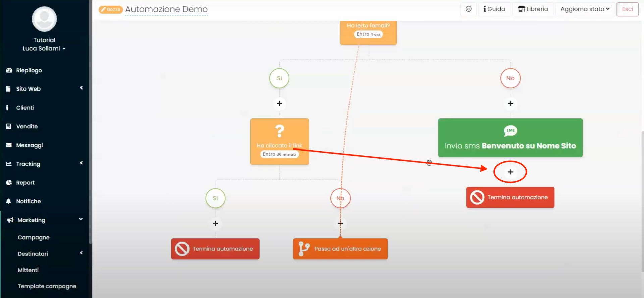Click the plus below the top-left Si node
This screenshot has height=298, width=644.
(x=279, y=104)
